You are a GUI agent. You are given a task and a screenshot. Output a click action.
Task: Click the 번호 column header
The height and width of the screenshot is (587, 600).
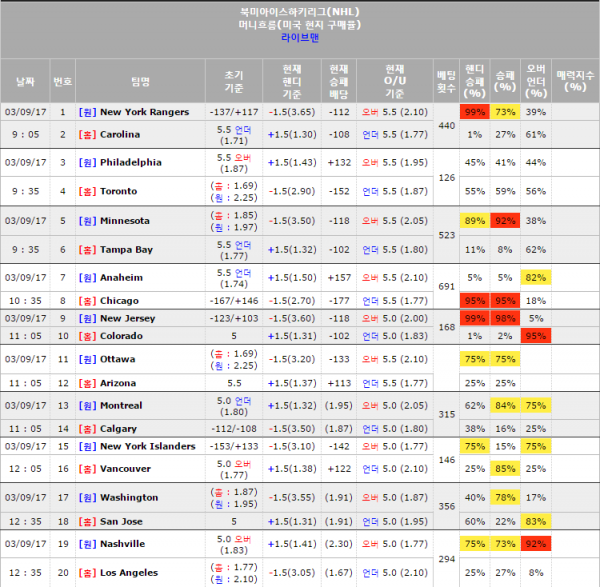coord(63,82)
